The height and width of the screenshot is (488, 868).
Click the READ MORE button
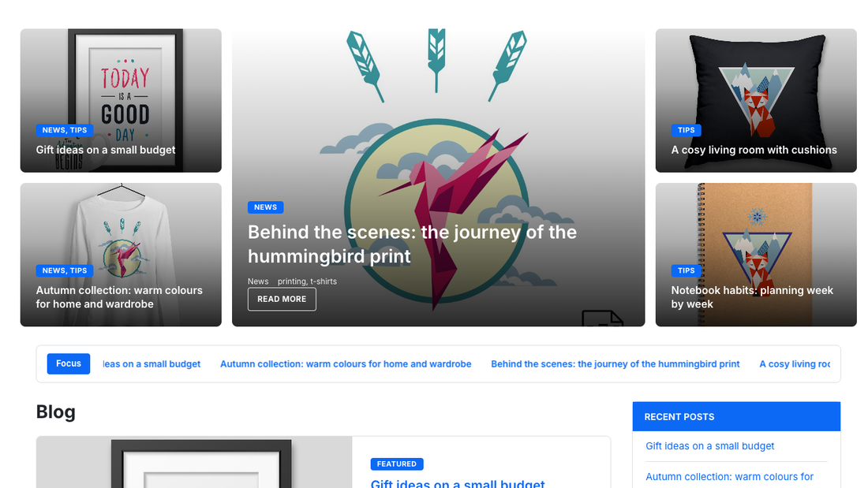coord(282,299)
